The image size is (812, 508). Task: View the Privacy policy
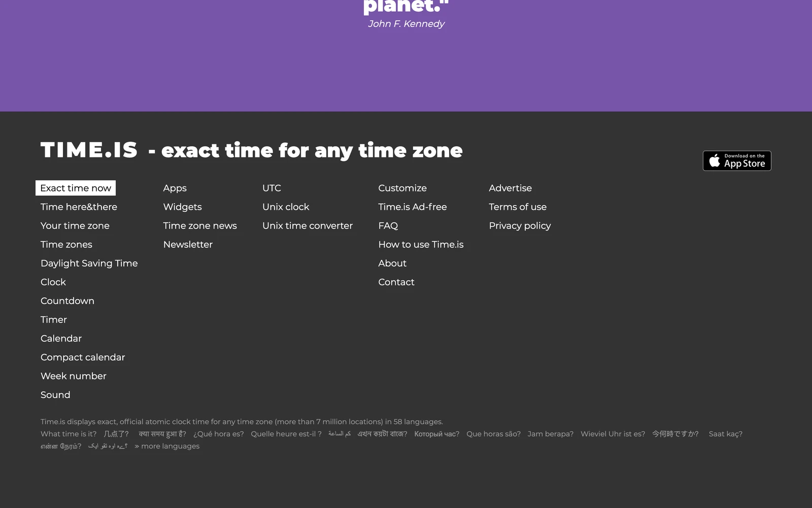[x=520, y=226]
